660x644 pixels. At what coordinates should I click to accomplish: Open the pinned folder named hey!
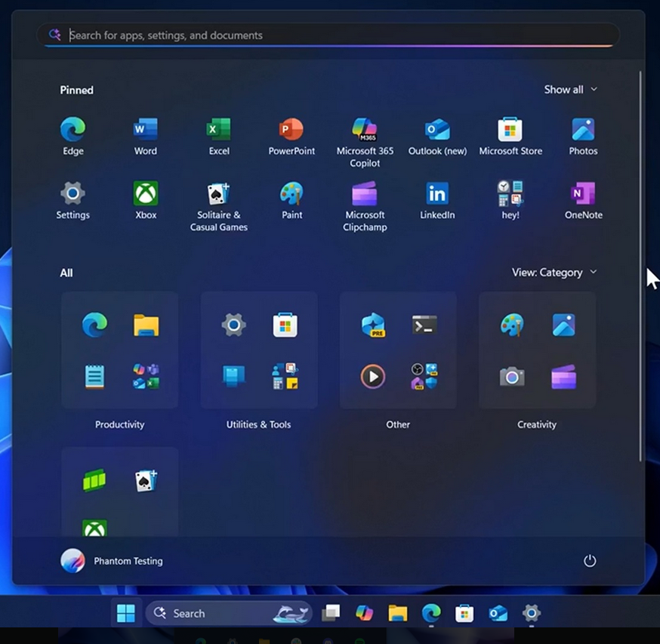pos(510,200)
